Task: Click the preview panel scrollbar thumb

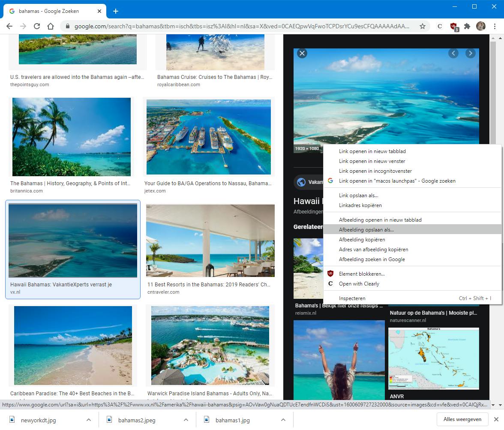Action: point(493,93)
